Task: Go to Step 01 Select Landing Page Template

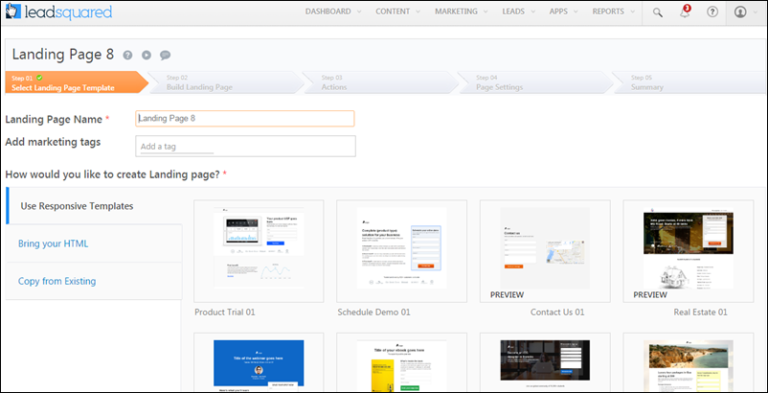Action: [76, 82]
